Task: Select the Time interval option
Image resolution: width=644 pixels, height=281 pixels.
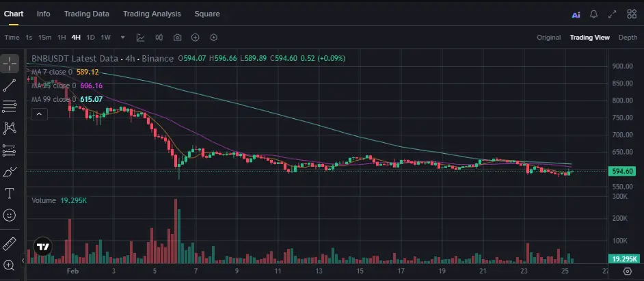Action: pyautogui.click(x=12, y=38)
